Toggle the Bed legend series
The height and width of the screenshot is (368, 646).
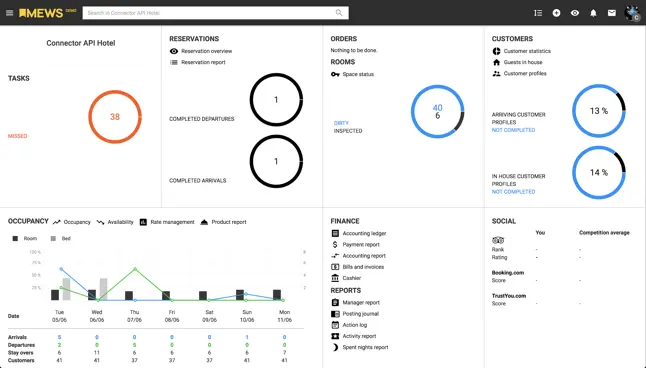[61, 238]
